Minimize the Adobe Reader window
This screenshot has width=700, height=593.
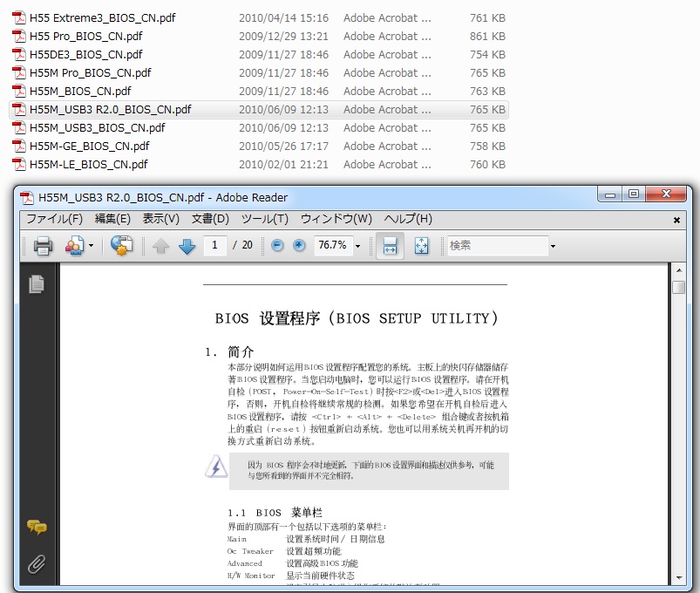610,194
